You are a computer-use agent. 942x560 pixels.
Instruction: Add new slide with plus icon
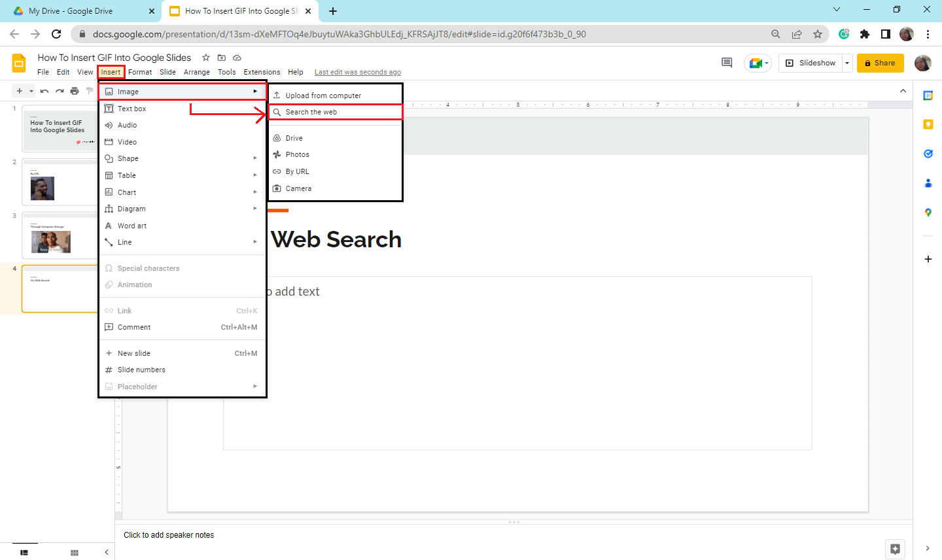tap(20, 91)
